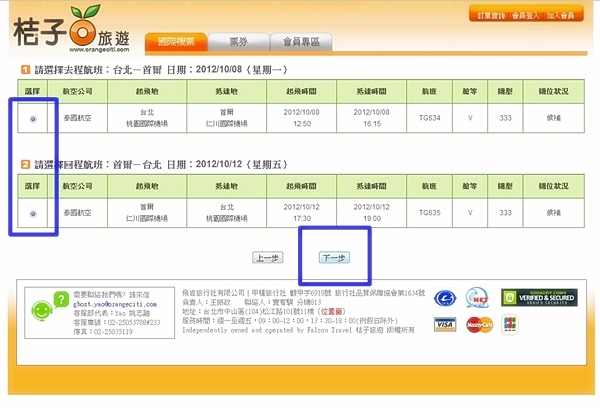Click departure time 12:50 cell
The image size is (600, 408).
pyautogui.click(x=302, y=118)
